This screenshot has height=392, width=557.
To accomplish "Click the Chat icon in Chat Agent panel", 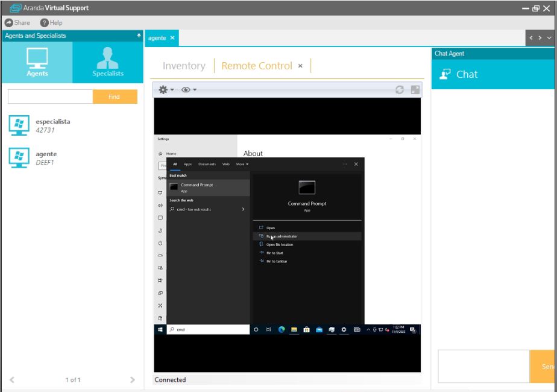I will click(x=445, y=74).
